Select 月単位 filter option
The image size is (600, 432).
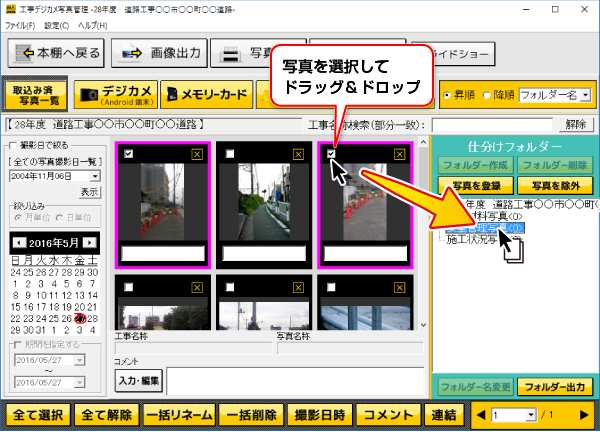click(18, 218)
